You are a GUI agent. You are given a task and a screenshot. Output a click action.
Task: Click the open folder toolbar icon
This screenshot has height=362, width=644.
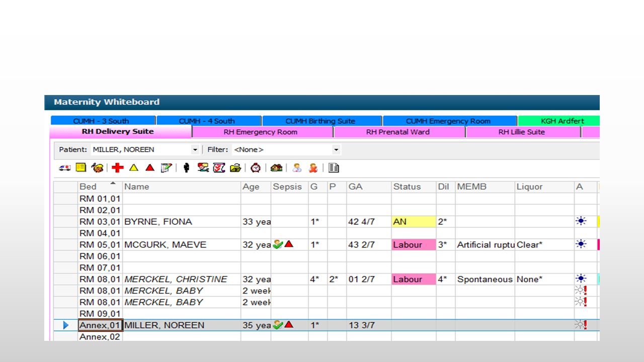(x=235, y=168)
